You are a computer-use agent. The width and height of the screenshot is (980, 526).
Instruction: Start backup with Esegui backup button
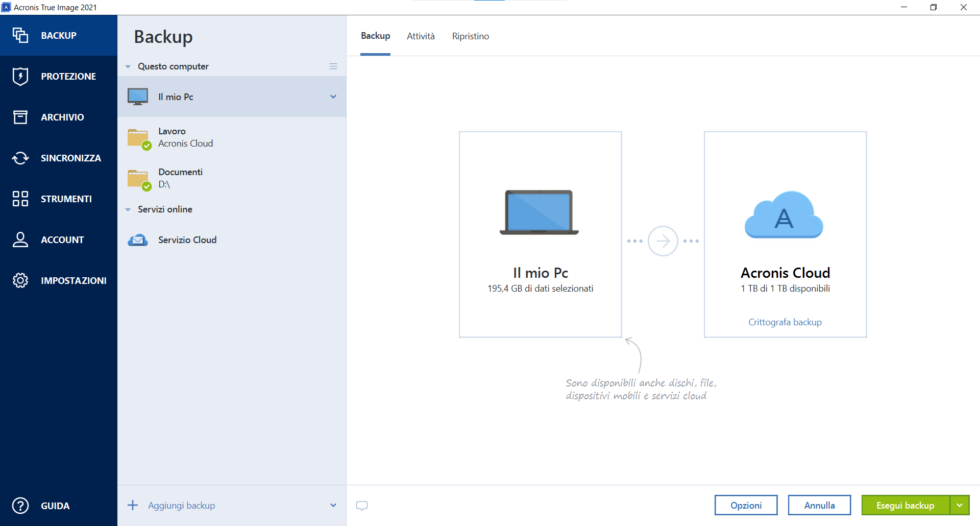(905, 505)
